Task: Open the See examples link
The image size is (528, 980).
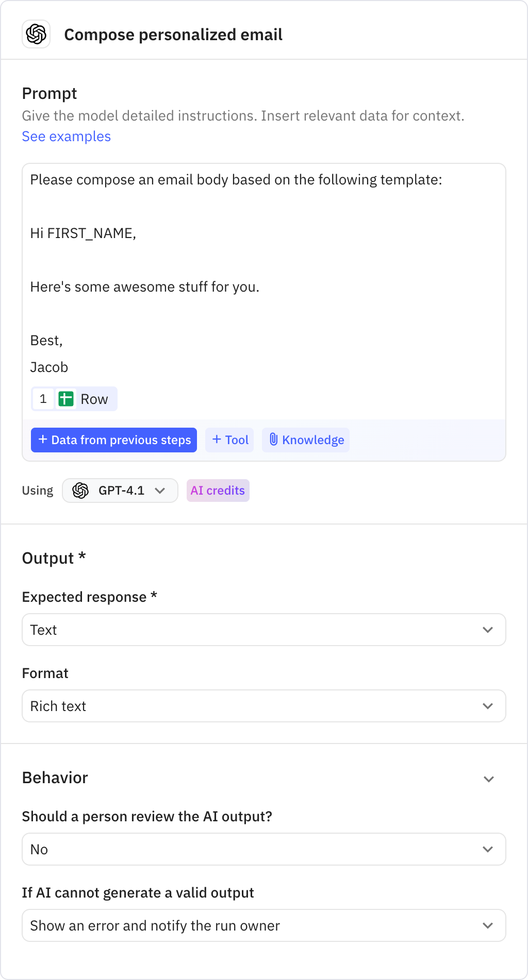Action: click(67, 137)
